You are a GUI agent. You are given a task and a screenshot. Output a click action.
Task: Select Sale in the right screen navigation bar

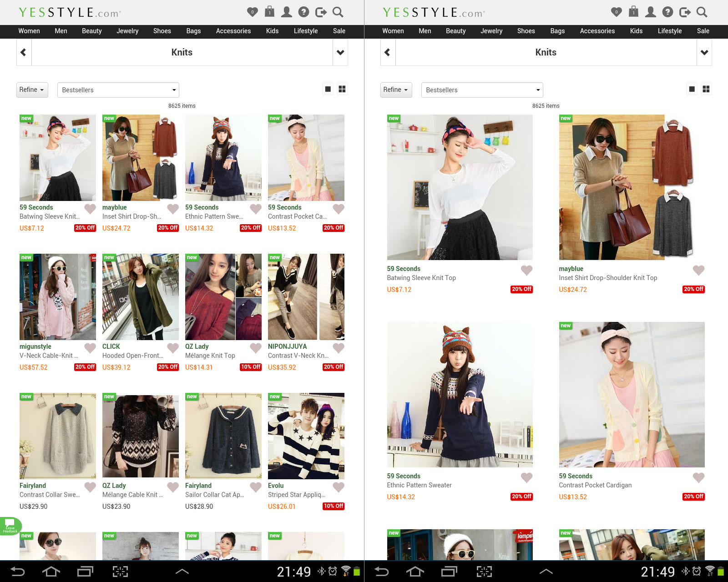[703, 31]
